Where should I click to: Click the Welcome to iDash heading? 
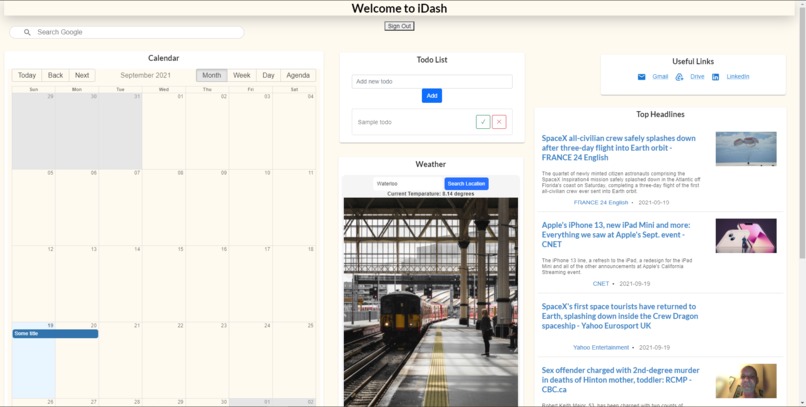tap(399, 8)
